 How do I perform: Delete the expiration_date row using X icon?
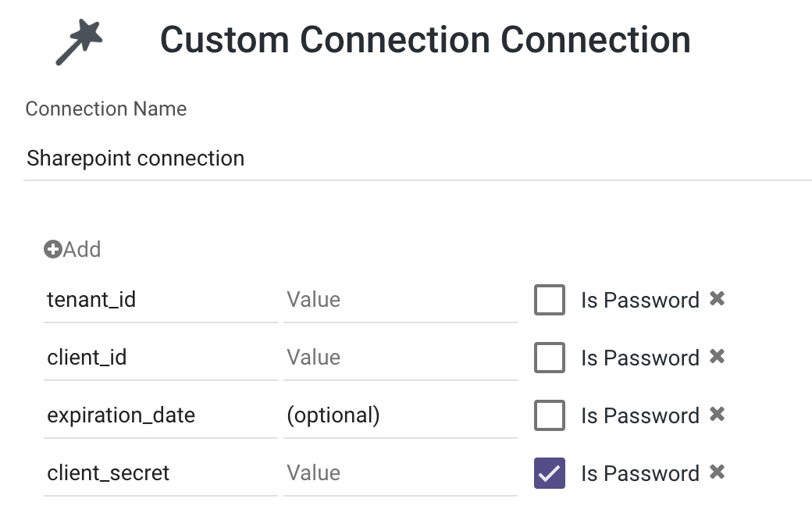click(718, 415)
